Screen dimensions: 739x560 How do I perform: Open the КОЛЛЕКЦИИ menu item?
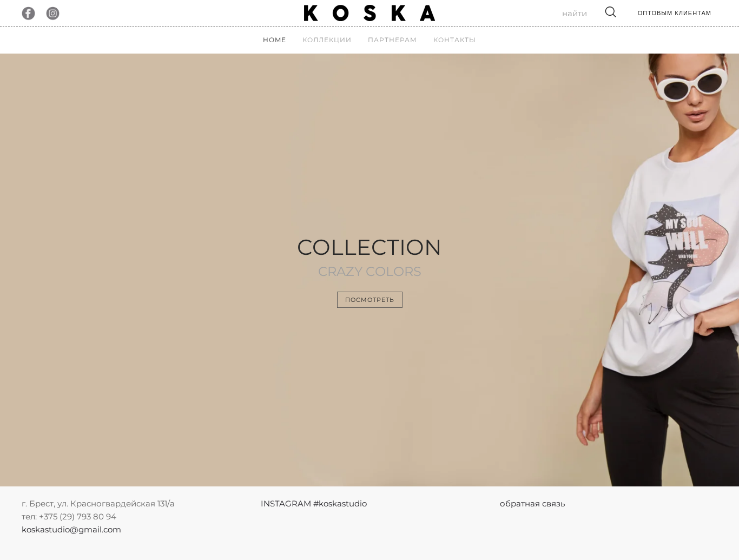click(327, 40)
